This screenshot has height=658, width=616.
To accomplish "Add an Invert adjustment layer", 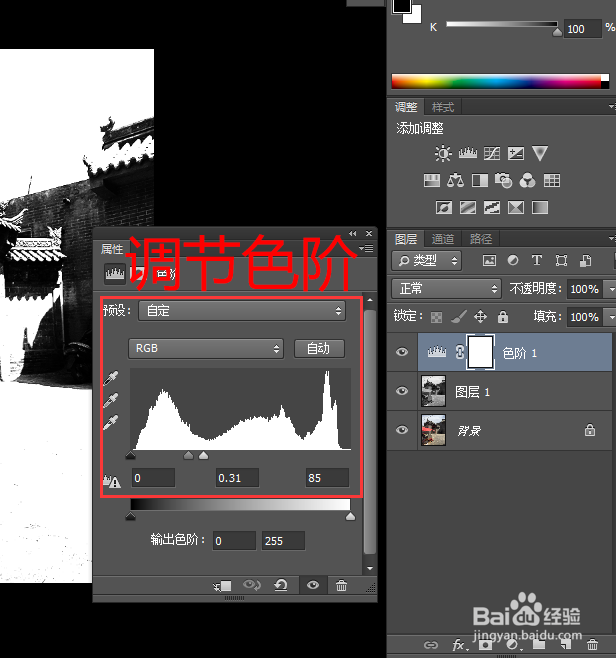I will click(x=444, y=208).
